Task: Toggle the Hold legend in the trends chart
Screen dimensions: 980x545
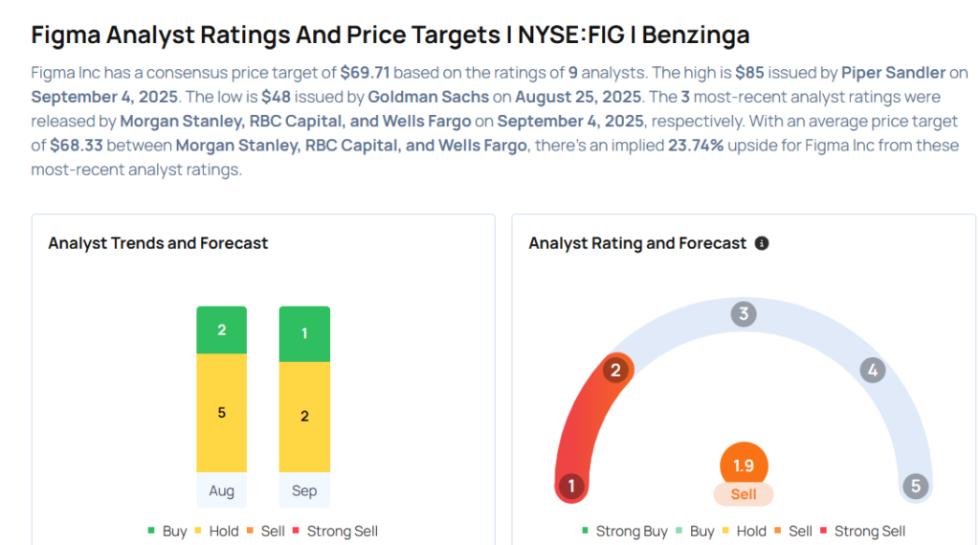Action: [x=217, y=531]
